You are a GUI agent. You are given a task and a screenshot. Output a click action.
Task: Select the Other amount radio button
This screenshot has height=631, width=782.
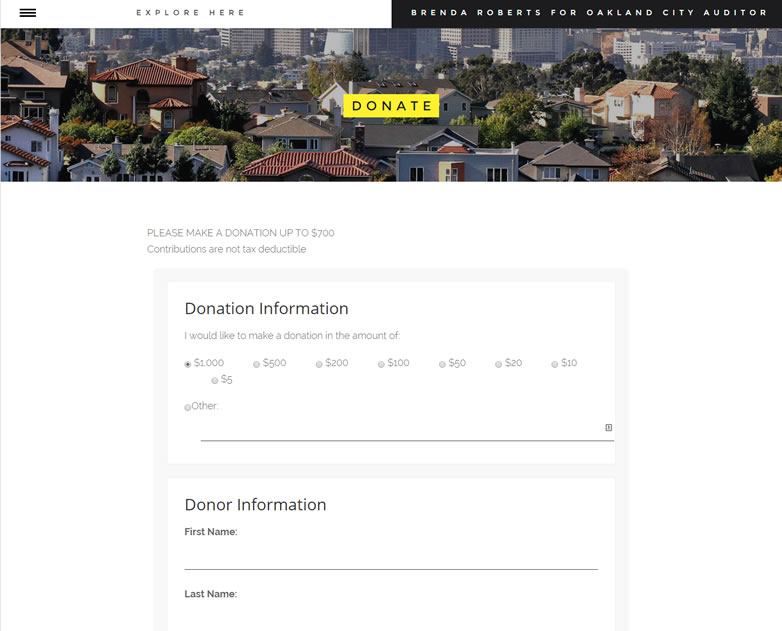tap(188, 407)
